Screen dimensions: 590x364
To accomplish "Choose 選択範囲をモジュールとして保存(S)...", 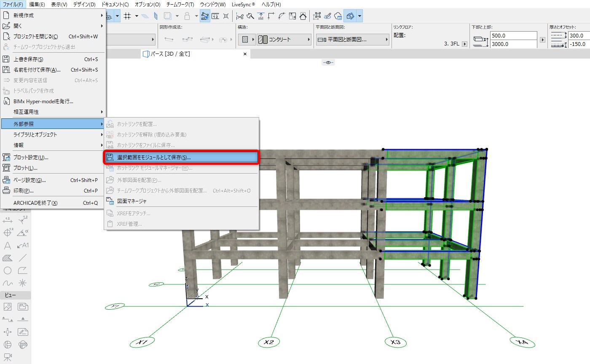I will tap(181, 157).
